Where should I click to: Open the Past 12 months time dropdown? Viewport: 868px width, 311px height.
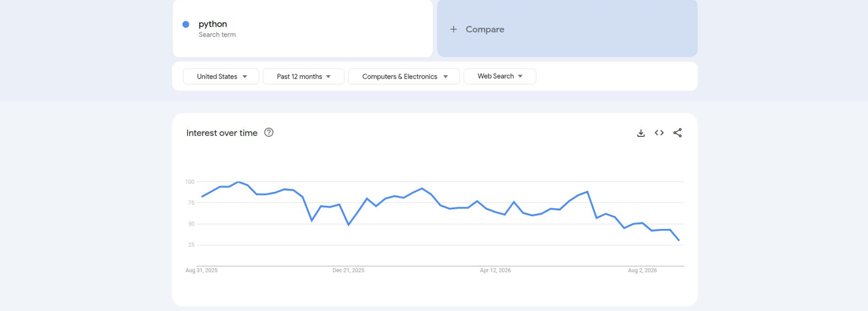click(304, 76)
